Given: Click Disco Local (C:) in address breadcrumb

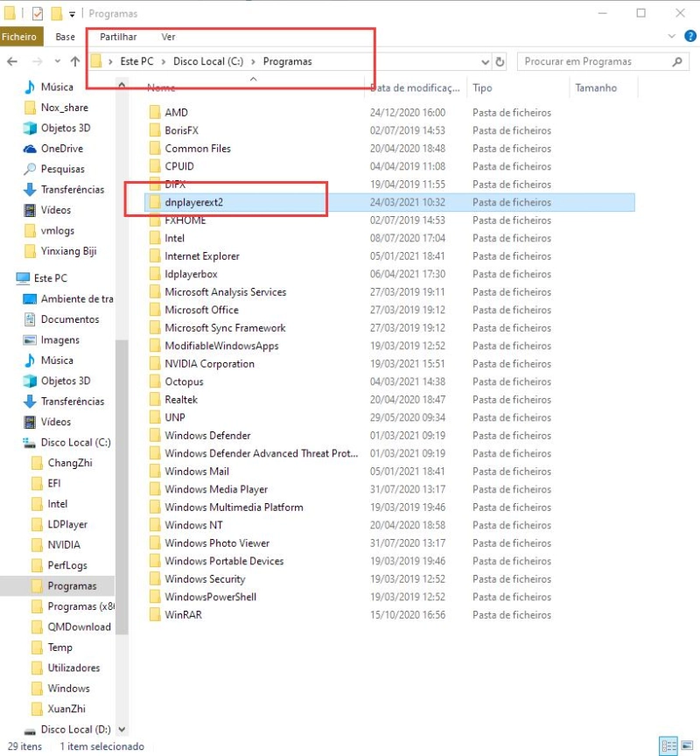Looking at the screenshot, I should (208, 62).
